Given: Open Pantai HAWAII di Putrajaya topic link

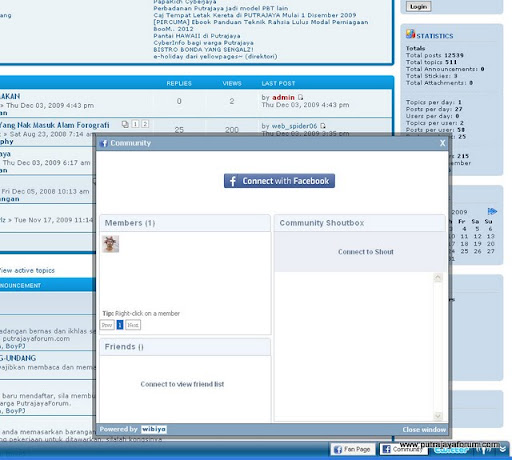Looking at the screenshot, I should click(x=197, y=36).
